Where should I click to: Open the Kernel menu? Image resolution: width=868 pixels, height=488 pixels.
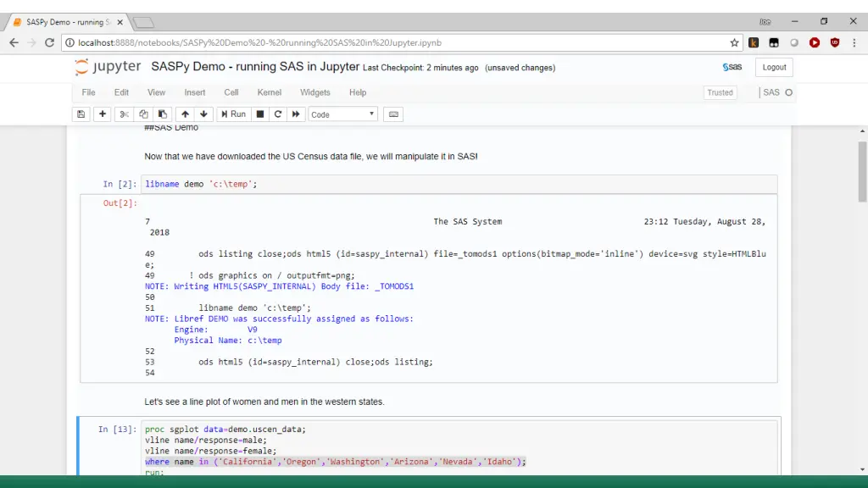point(270,92)
